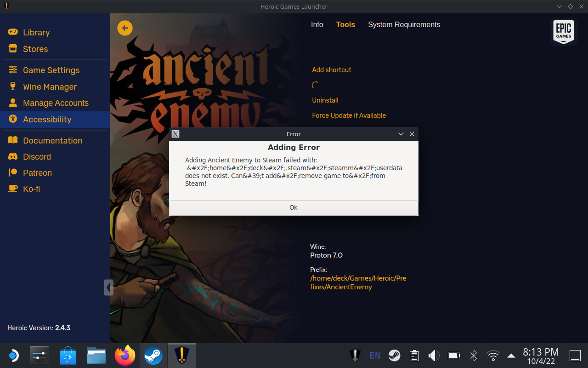Open the Wine Manager
This screenshot has width=588, height=368.
50,86
